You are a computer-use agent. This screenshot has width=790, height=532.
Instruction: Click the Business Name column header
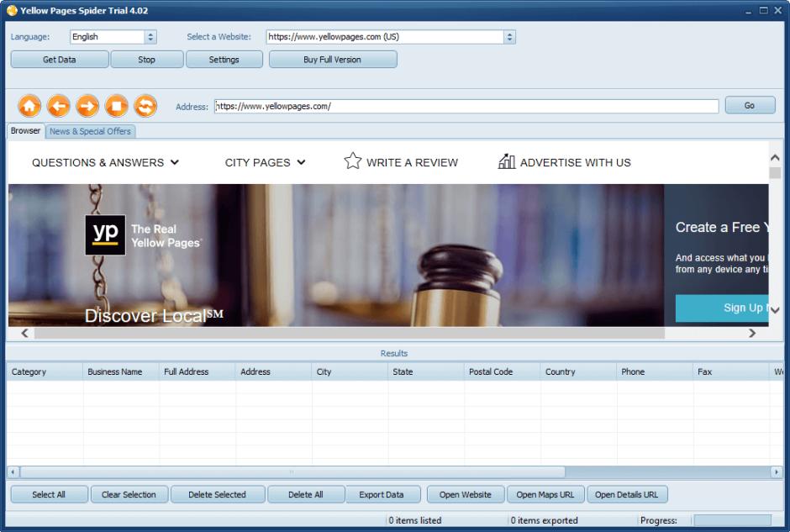click(121, 371)
